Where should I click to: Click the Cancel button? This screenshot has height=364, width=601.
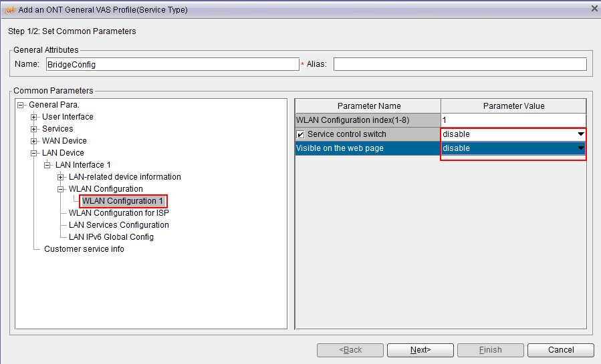560,350
